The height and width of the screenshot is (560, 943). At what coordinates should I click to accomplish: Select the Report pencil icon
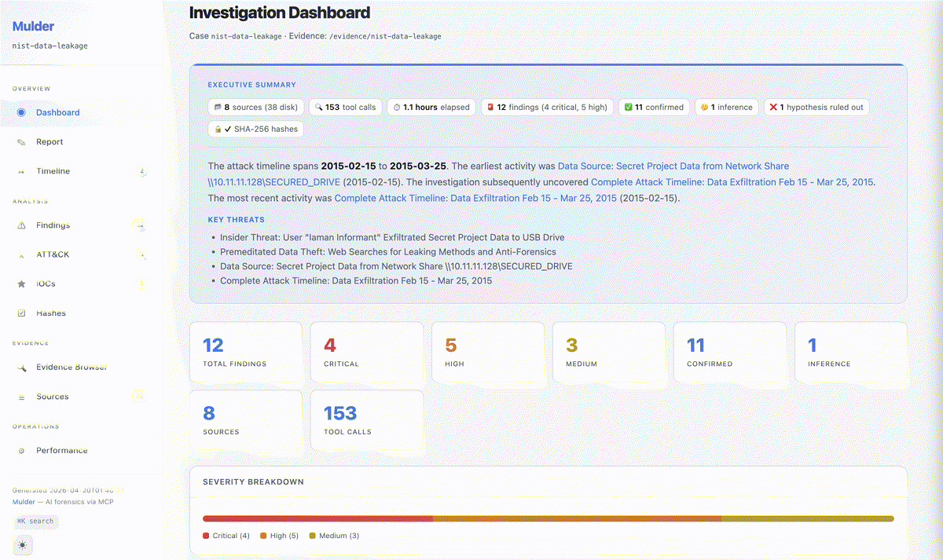[22, 141]
